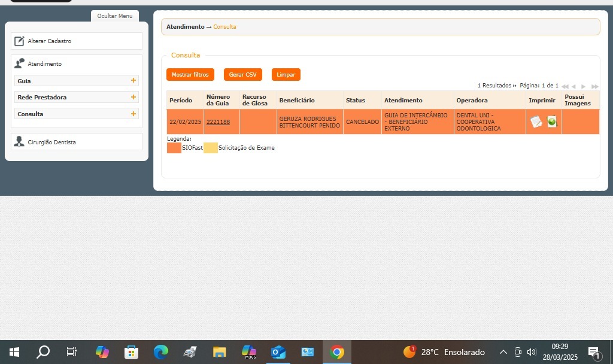This screenshot has height=364, width=613.
Task: Click the Atendimento person icon
Action: [19, 63]
